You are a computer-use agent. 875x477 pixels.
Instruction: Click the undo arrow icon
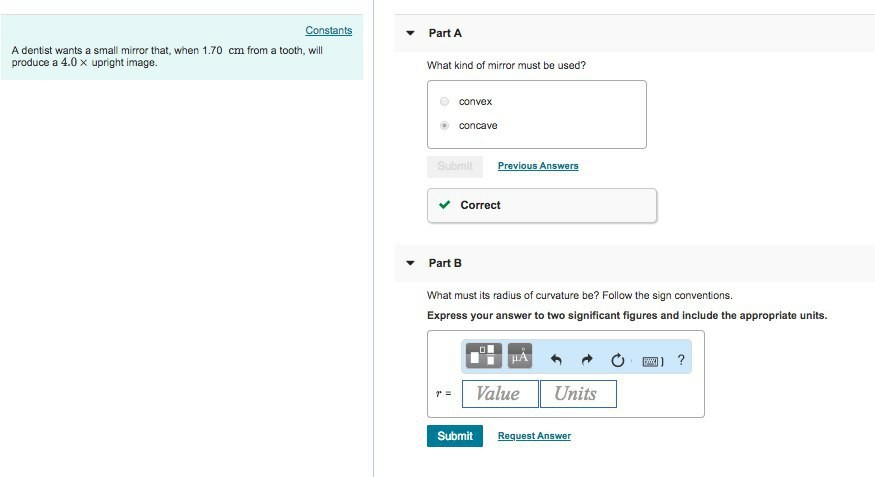pyautogui.click(x=557, y=360)
